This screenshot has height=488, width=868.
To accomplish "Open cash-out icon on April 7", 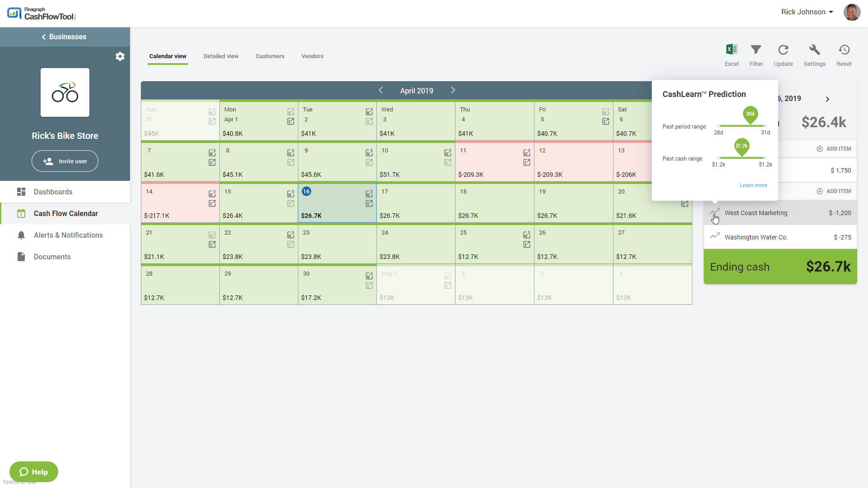I will click(212, 162).
